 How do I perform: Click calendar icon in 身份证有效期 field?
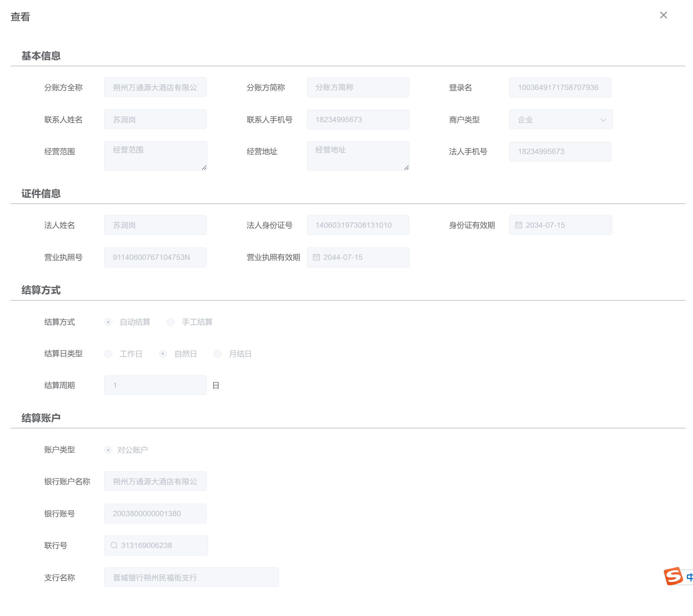(518, 225)
